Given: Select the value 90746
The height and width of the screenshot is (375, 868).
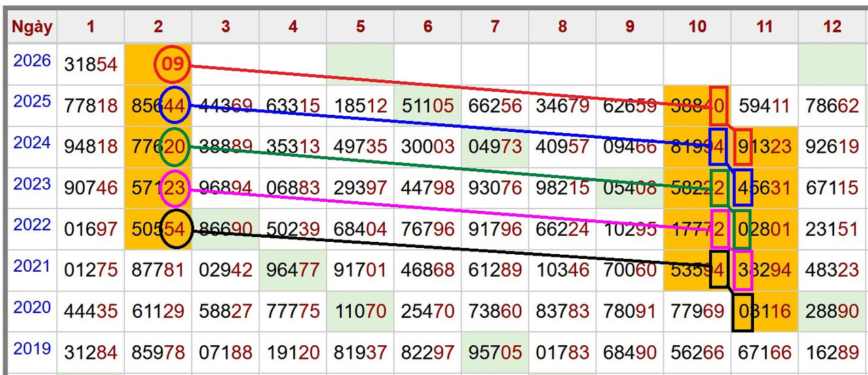Looking at the screenshot, I should [91, 188].
